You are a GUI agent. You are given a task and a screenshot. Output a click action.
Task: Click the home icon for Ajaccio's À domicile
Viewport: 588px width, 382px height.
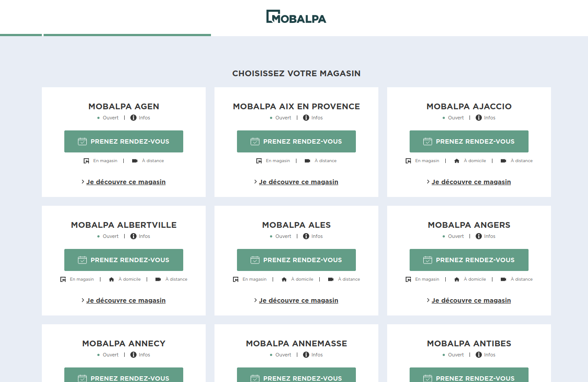pos(457,161)
